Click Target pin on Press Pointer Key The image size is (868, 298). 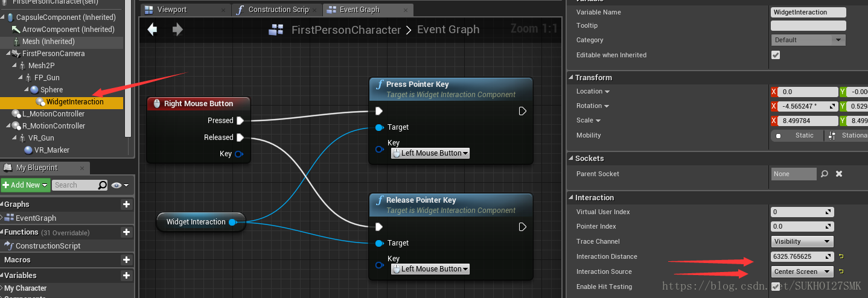pos(379,127)
